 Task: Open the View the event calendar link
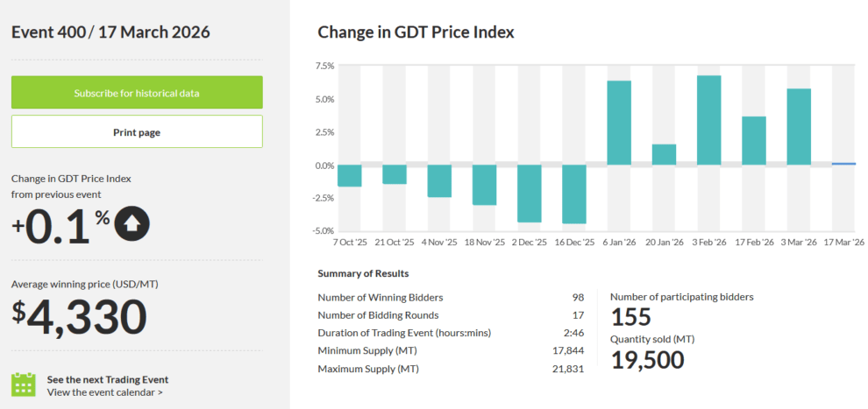(x=105, y=392)
